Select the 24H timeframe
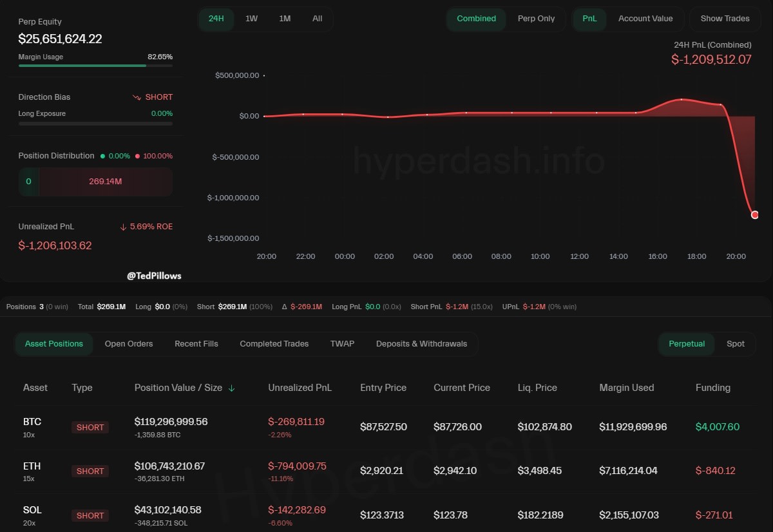Screen dimensions: 773x532 point(216,19)
